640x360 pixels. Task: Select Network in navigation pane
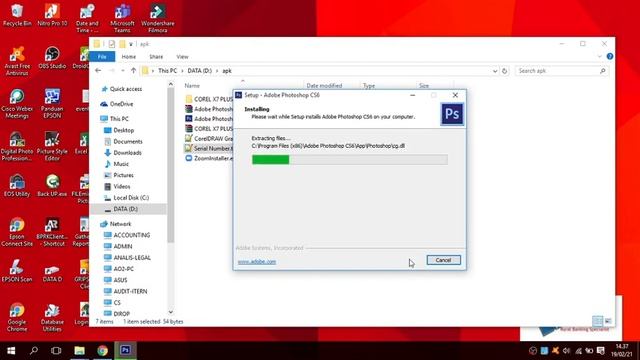(x=120, y=224)
